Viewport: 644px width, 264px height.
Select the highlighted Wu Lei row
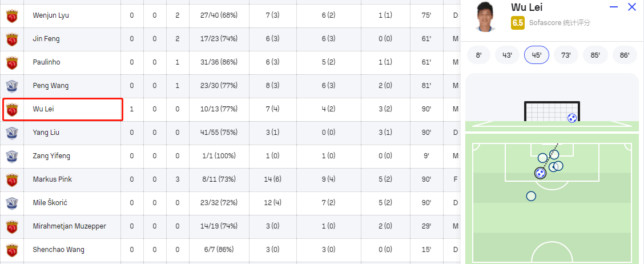click(x=230, y=109)
